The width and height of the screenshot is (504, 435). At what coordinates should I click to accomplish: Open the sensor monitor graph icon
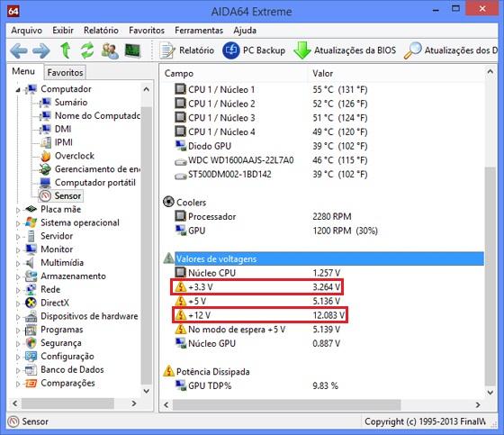[133, 50]
